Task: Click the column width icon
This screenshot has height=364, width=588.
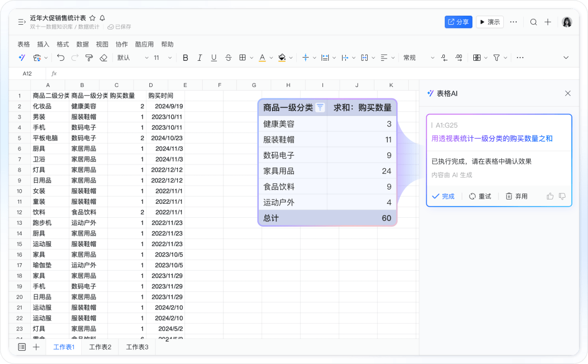Action: click(x=345, y=57)
